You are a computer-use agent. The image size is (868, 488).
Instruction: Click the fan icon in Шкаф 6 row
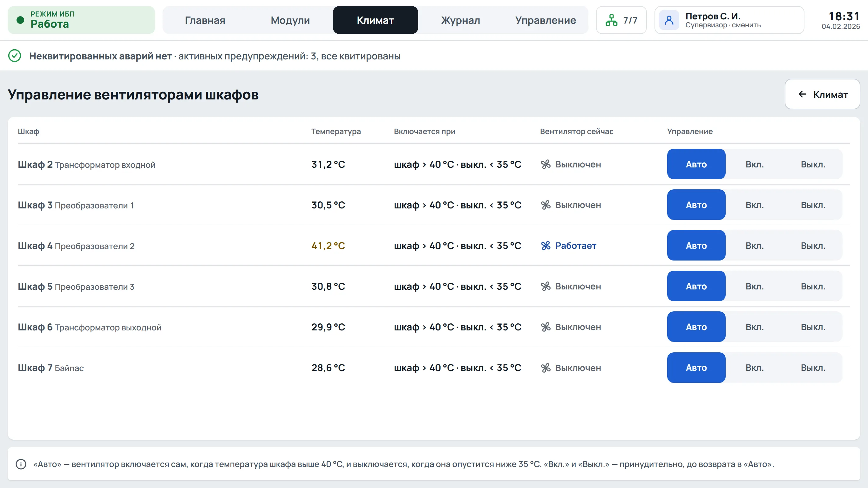(x=546, y=327)
